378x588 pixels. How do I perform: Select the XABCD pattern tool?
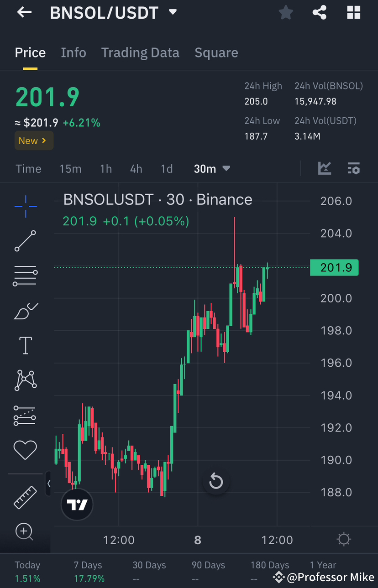coord(25,380)
